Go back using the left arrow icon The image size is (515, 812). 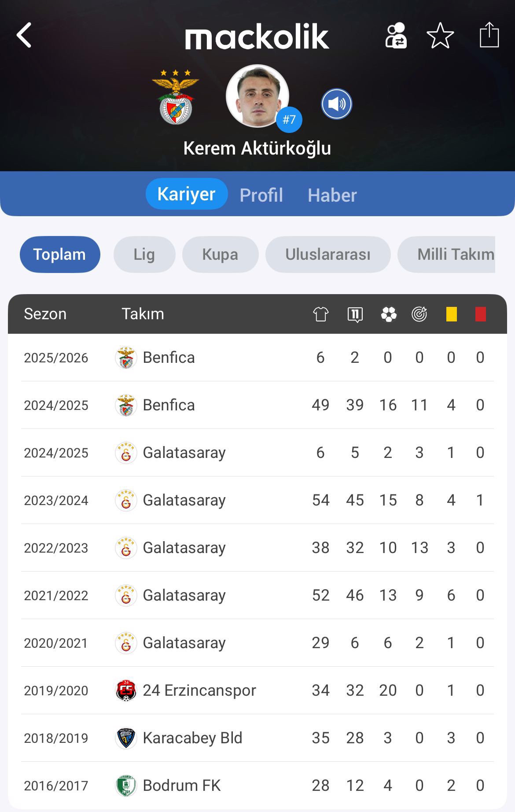(24, 35)
